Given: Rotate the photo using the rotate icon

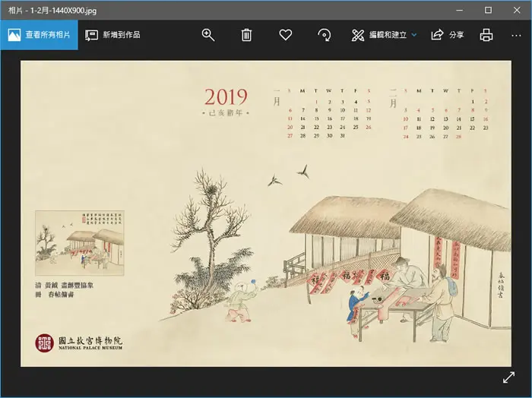Looking at the screenshot, I should click(x=324, y=35).
